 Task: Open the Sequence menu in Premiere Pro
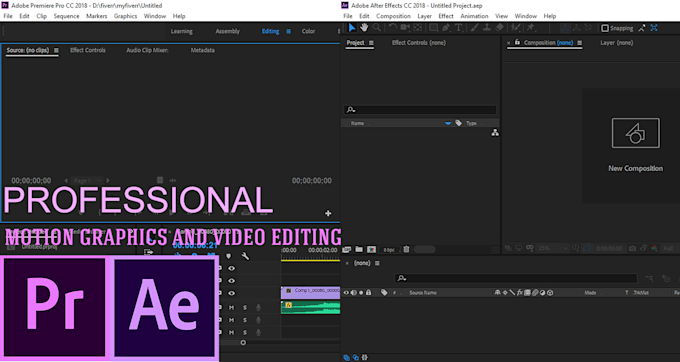tap(66, 16)
